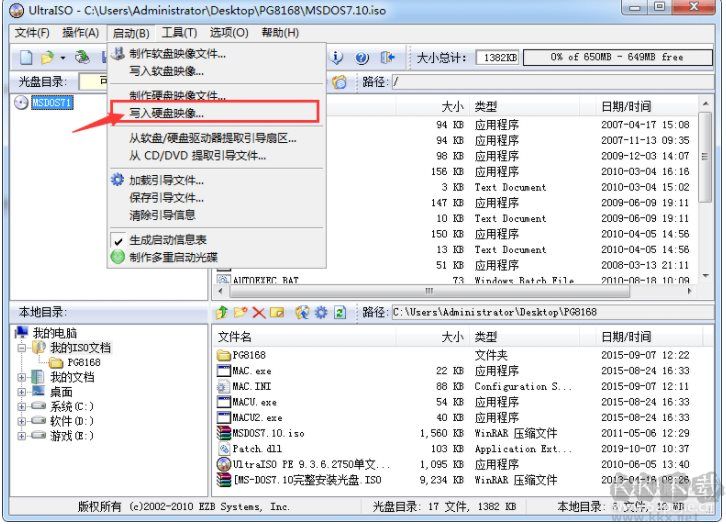
Task: Click the upper path field showing /
Action: coord(552,82)
